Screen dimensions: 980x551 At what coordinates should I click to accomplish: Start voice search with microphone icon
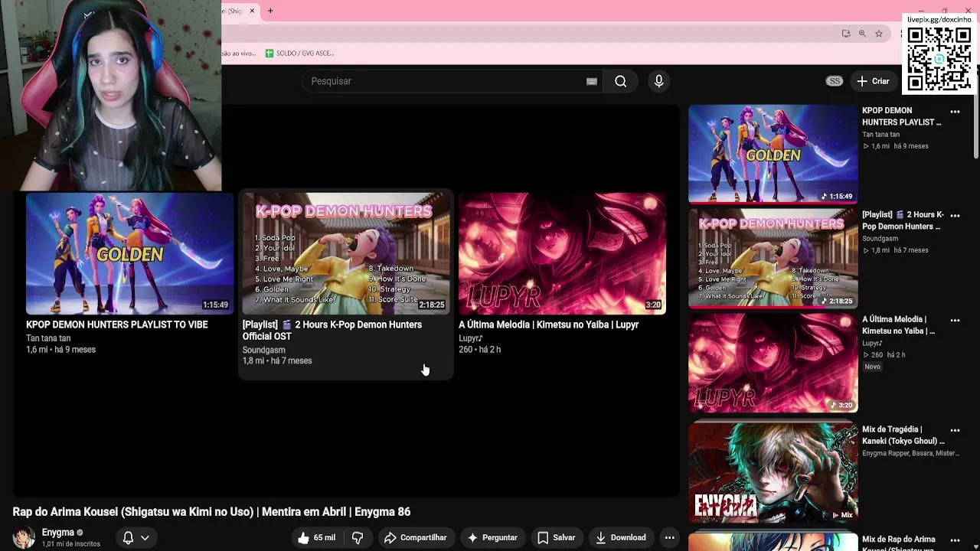click(x=658, y=81)
